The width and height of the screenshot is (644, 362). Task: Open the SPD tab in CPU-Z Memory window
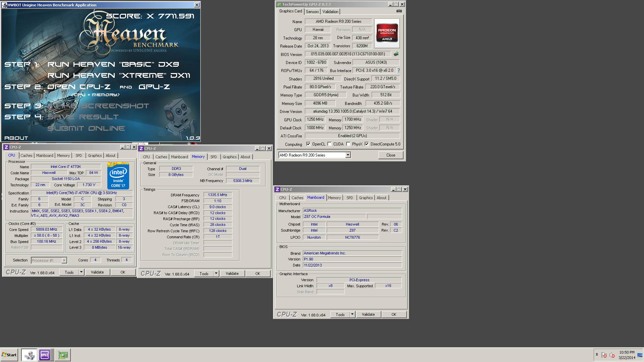click(x=214, y=157)
